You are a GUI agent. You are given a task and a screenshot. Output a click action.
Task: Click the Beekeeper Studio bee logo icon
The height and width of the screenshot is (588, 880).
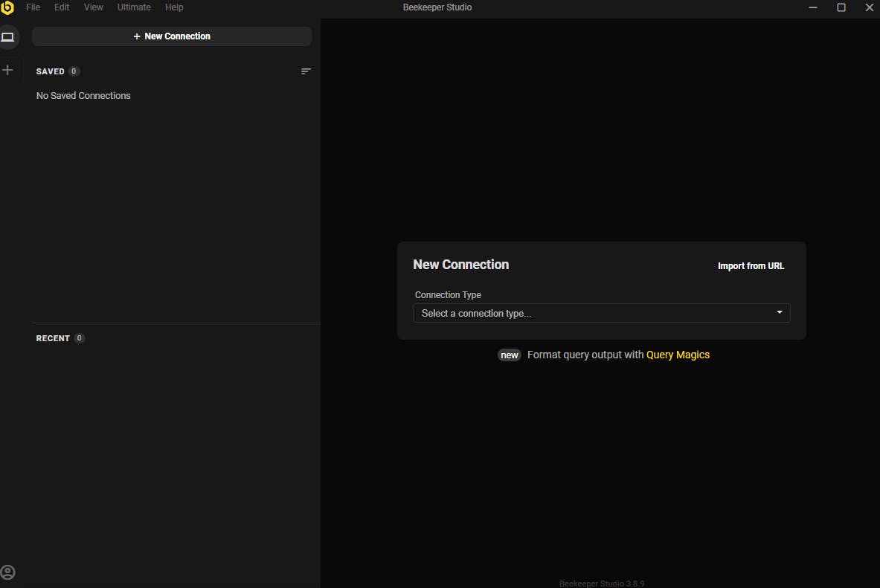coord(7,7)
